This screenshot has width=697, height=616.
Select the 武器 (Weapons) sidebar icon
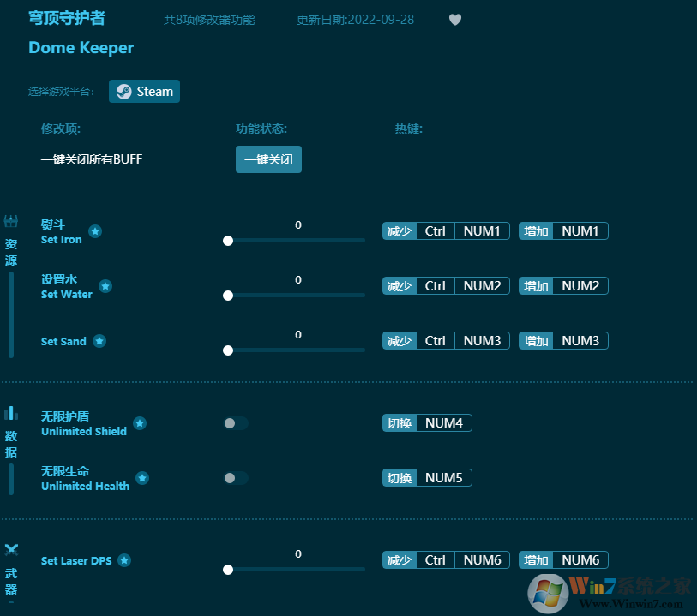coord(11,550)
